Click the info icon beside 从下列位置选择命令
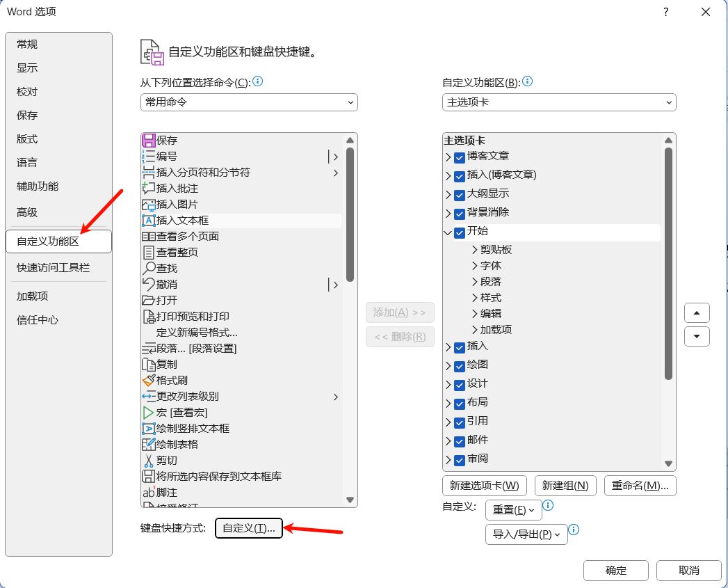This screenshot has width=728, height=588. click(x=258, y=81)
